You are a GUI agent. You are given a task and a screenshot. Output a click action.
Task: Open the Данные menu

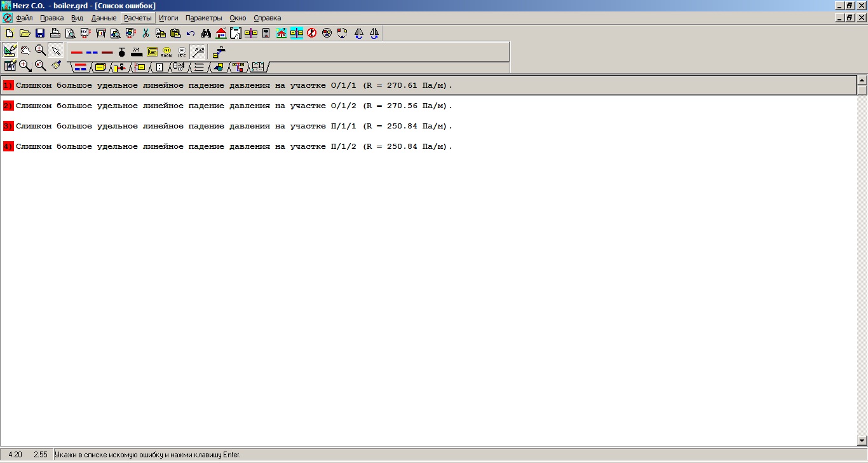point(104,18)
